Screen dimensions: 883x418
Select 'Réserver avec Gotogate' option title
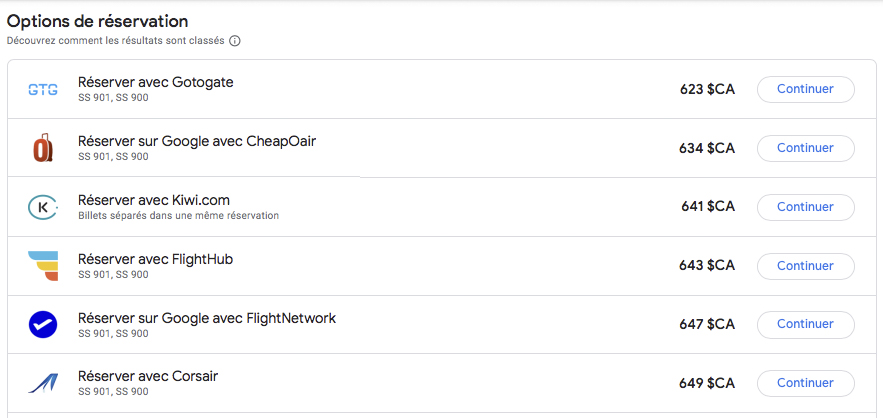[155, 82]
